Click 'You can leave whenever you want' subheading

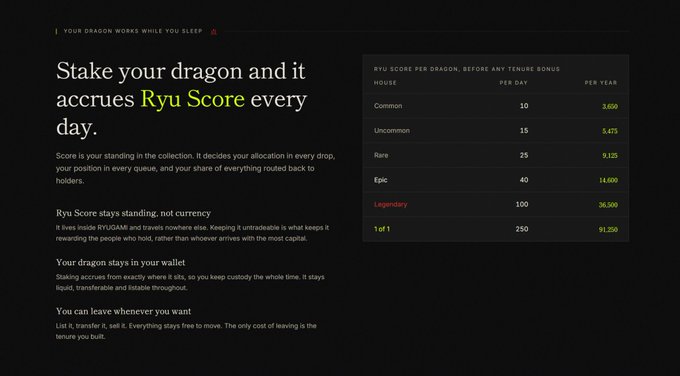tap(124, 311)
